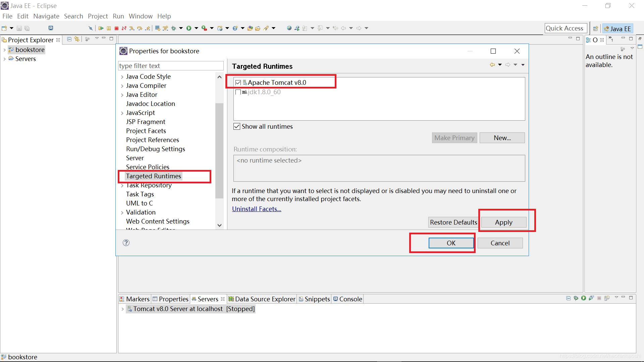The image size is (644, 362).
Task: Start the server from the Servers view toolbar
Action: [584, 298]
